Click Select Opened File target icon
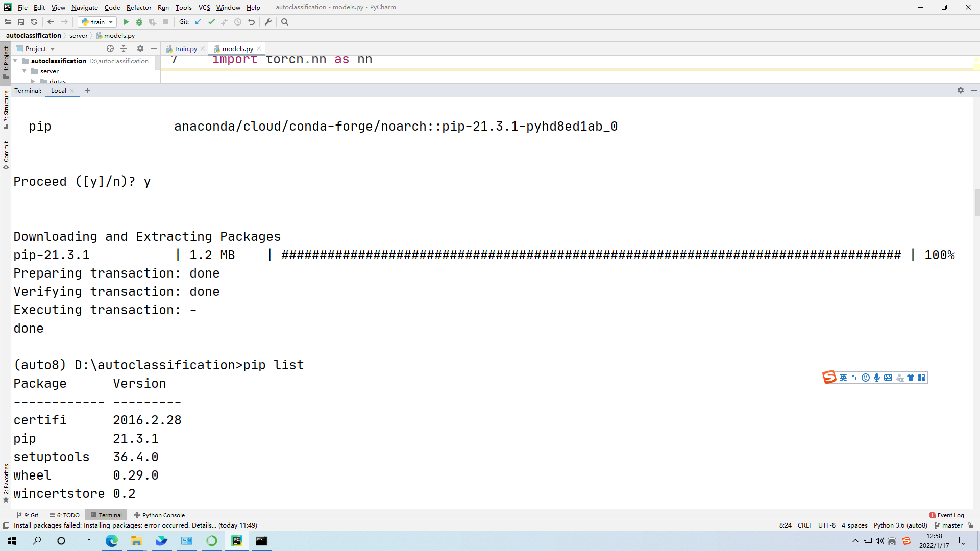980x551 pixels. [110, 48]
